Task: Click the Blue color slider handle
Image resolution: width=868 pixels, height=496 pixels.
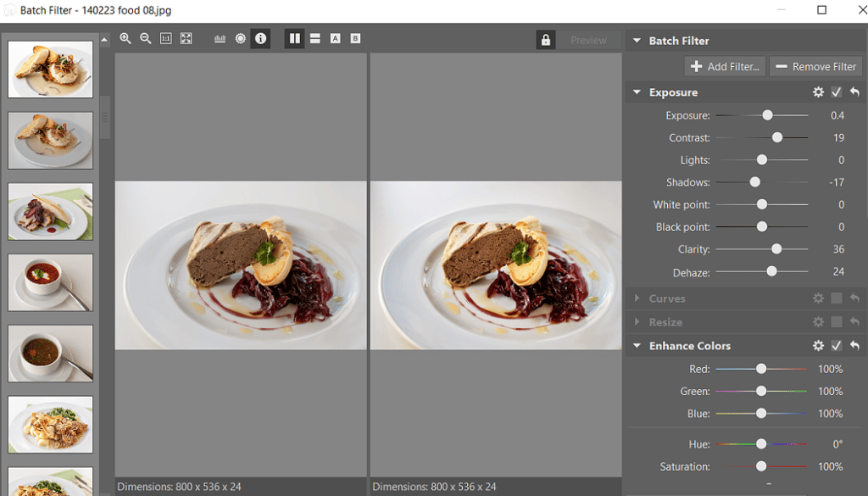Action: point(761,413)
